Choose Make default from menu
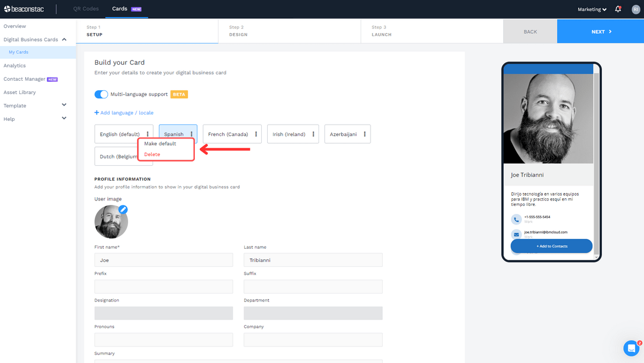Viewport: 644px width, 363px height. coord(160,143)
